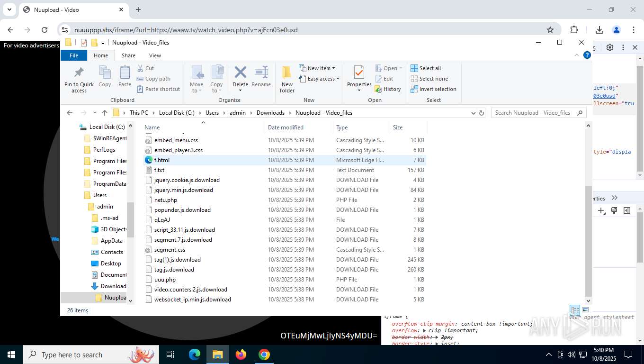This screenshot has width=644, height=364.
Task: Open Microsoft Edge from taskbar
Action: pos(195,355)
